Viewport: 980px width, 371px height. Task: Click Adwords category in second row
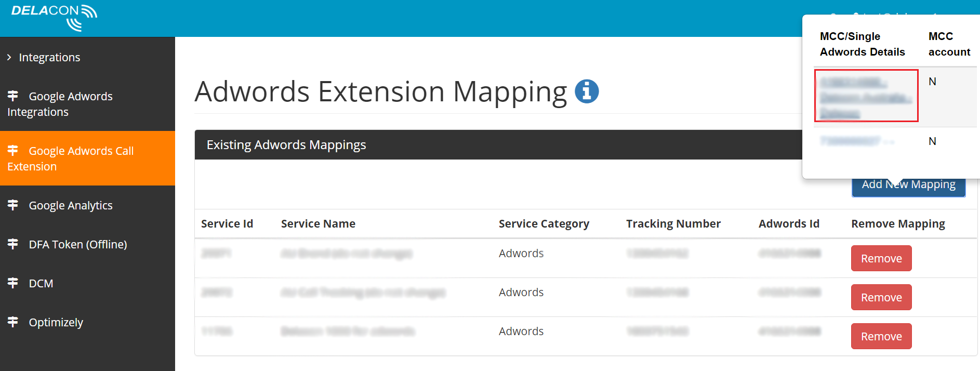pyautogui.click(x=521, y=292)
